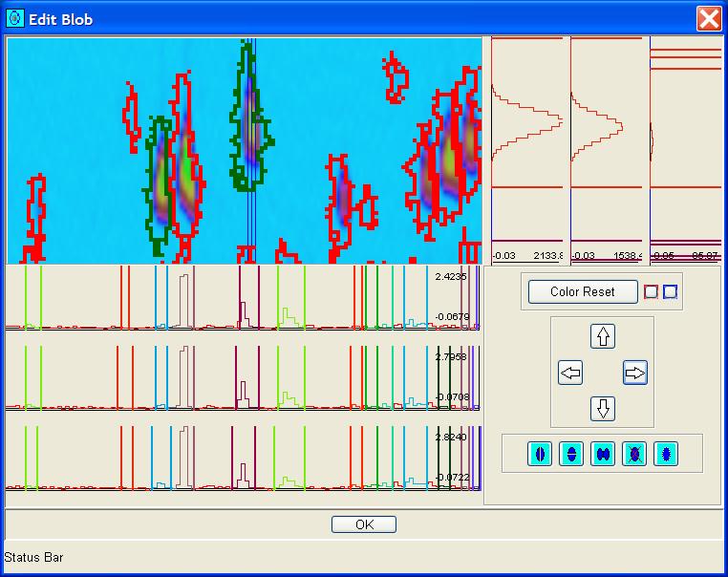
Task: Select the horizontal blob split icon
Action: [571, 454]
